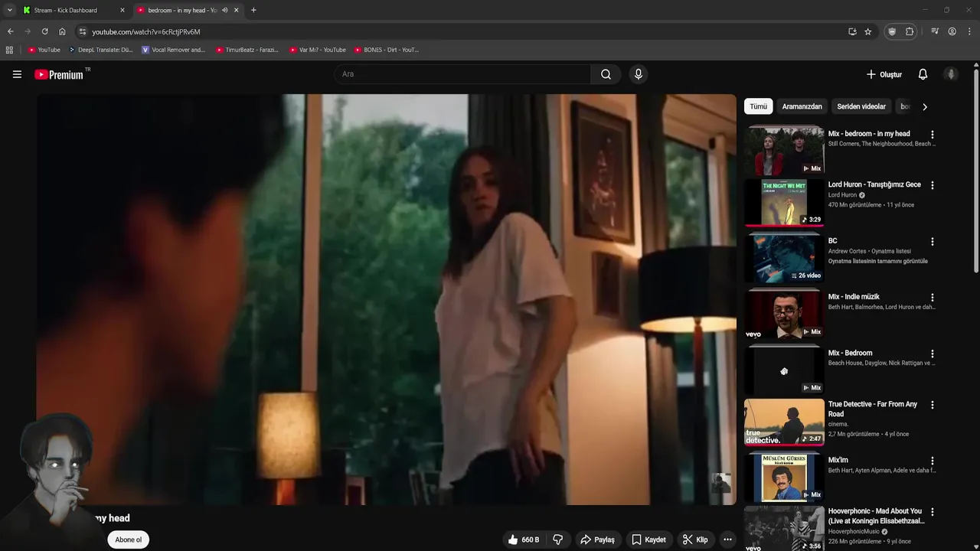The width and height of the screenshot is (980, 551).
Task: Open browser extensions puzzle icon
Action: pyautogui.click(x=910, y=31)
